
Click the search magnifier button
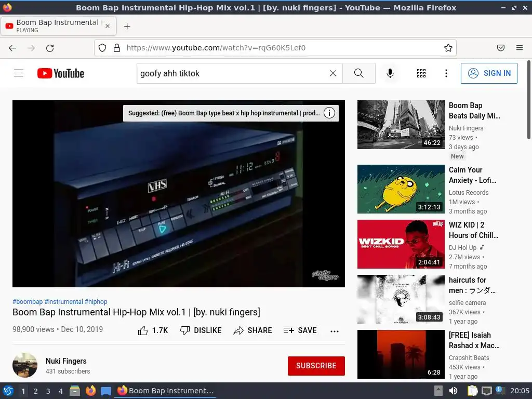pos(358,73)
